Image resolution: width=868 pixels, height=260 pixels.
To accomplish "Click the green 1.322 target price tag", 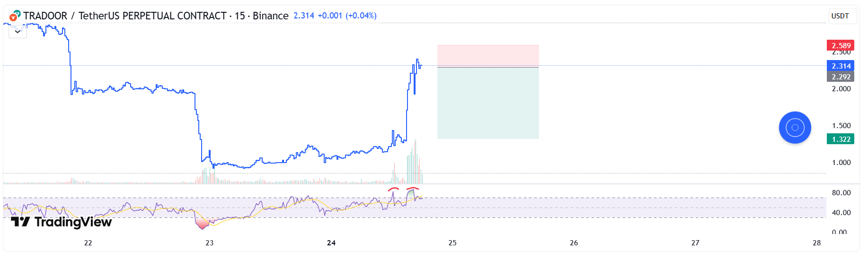I will 840,139.
